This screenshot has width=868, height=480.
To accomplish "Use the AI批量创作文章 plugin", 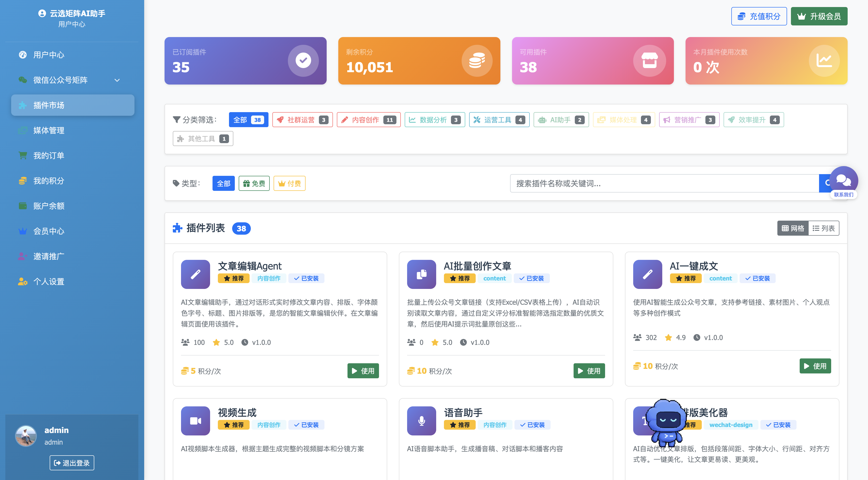I will (589, 371).
